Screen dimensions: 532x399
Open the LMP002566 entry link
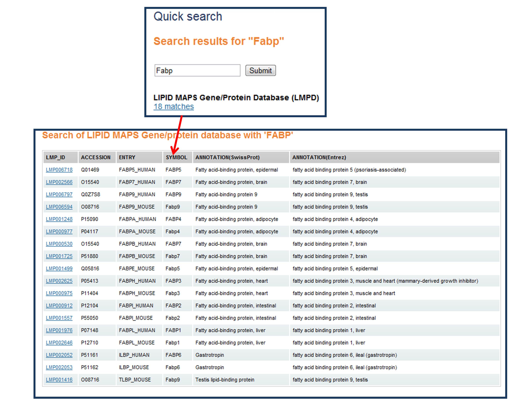(x=59, y=182)
